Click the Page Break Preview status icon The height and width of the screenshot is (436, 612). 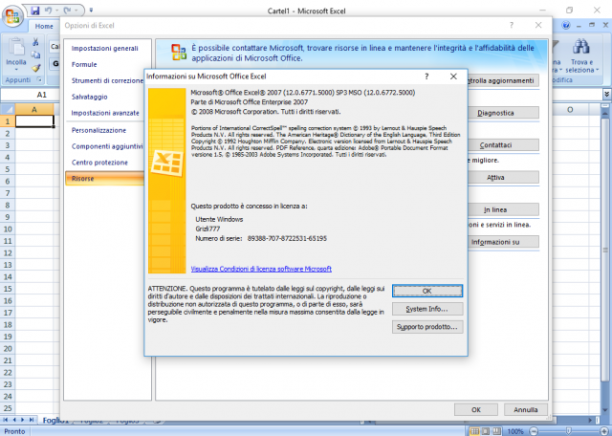496,431
